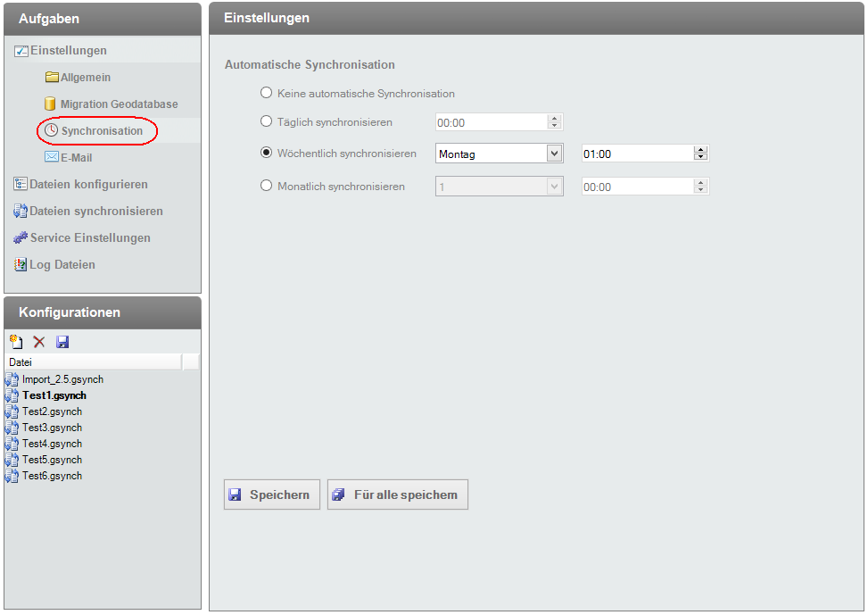
Task: Select the Migration Geodatabase database icon
Action: point(52,104)
